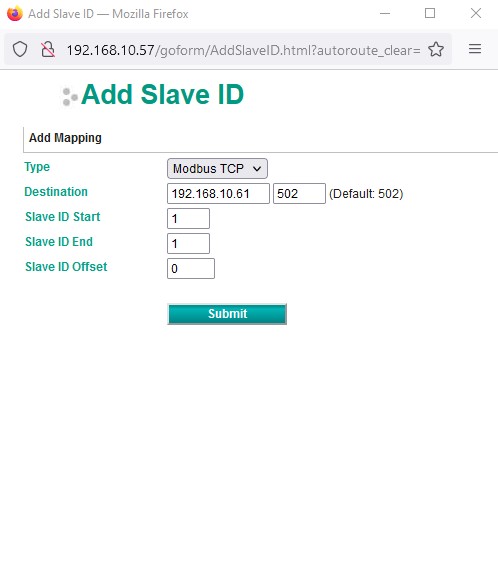Bookmark this page with the star icon
This screenshot has width=498, height=570.
[436, 49]
